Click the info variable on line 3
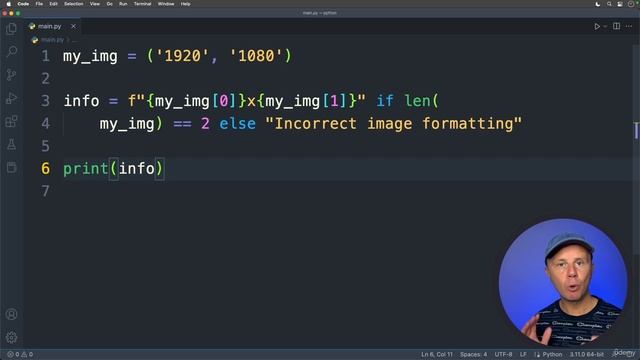 (81, 101)
